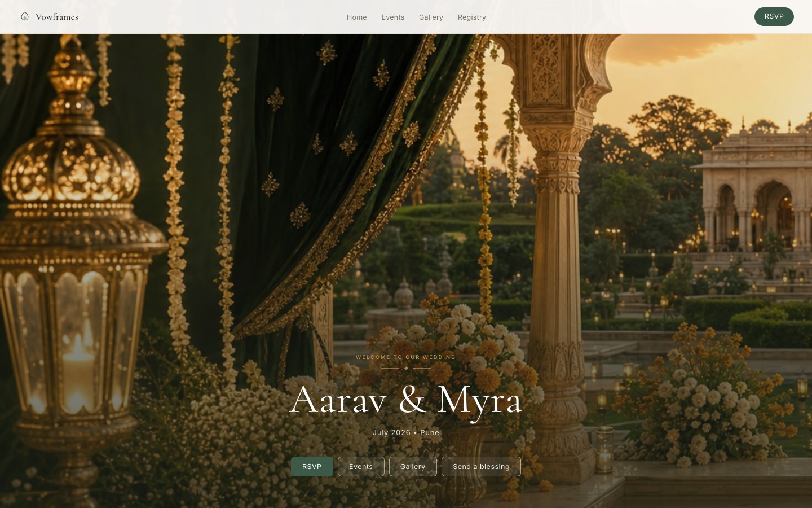Image resolution: width=812 pixels, height=508 pixels.
Task: Click the Send a blessing button
Action: pos(481,466)
